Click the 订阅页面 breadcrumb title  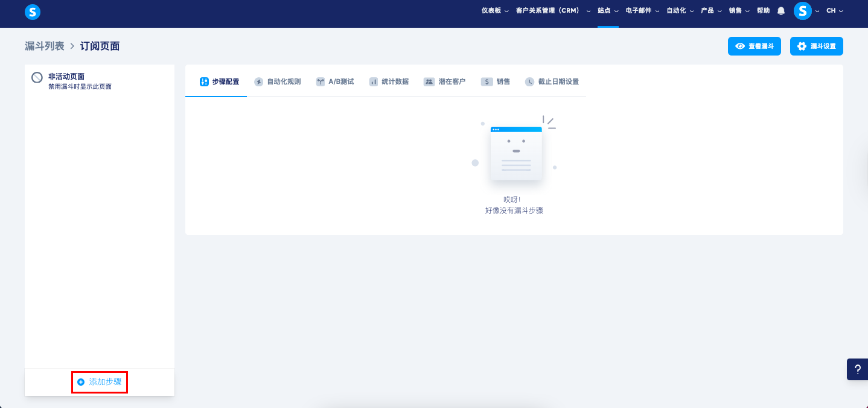coord(100,46)
